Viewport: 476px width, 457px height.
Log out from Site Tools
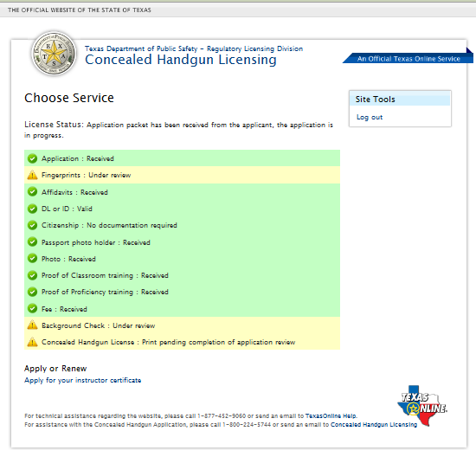(x=370, y=117)
